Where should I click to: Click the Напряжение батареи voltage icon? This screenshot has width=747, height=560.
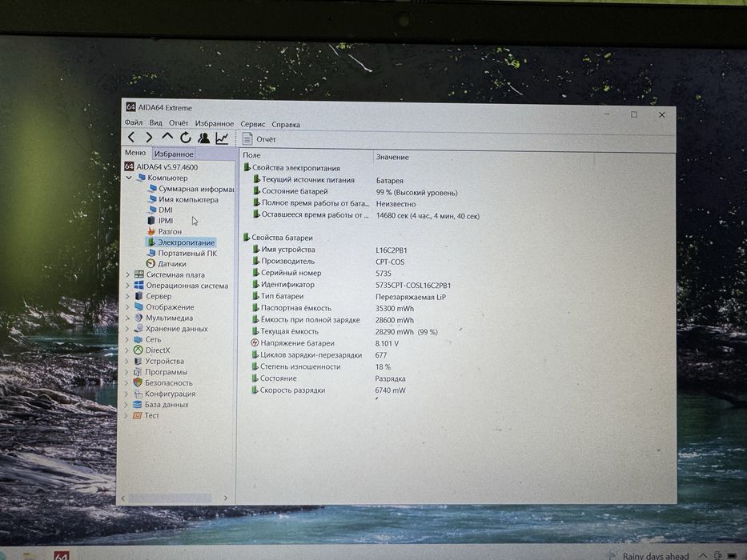(255, 343)
